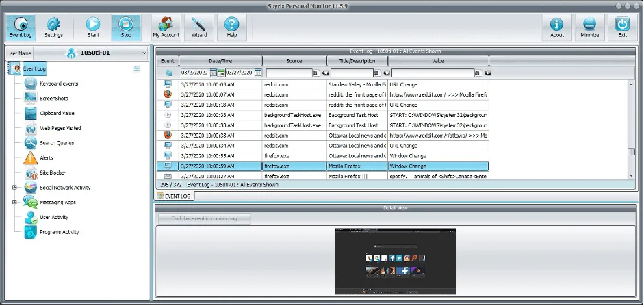The height and width of the screenshot is (306, 644).
Task: Expand the Messaging Apps tree node
Action: [14, 203]
